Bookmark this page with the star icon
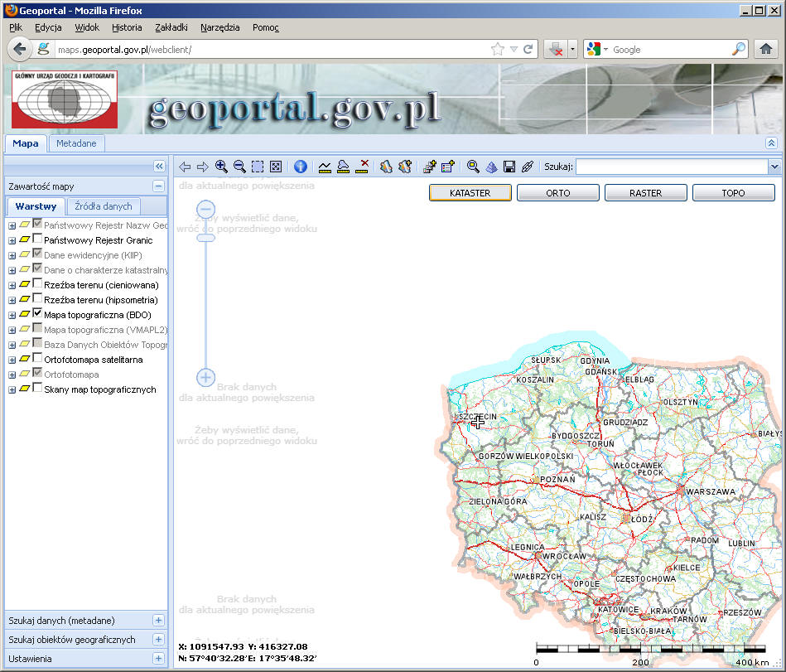The width and height of the screenshot is (786, 672). point(497,49)
